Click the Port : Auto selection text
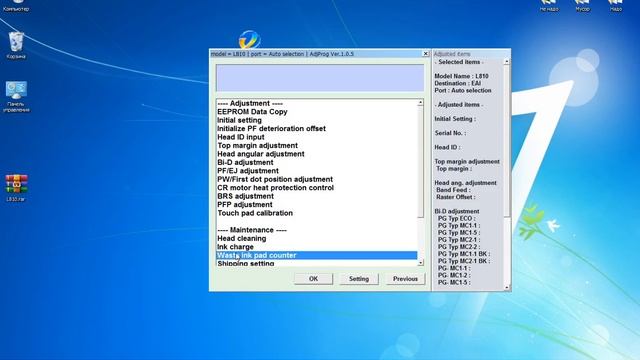 tap(463, 90)
